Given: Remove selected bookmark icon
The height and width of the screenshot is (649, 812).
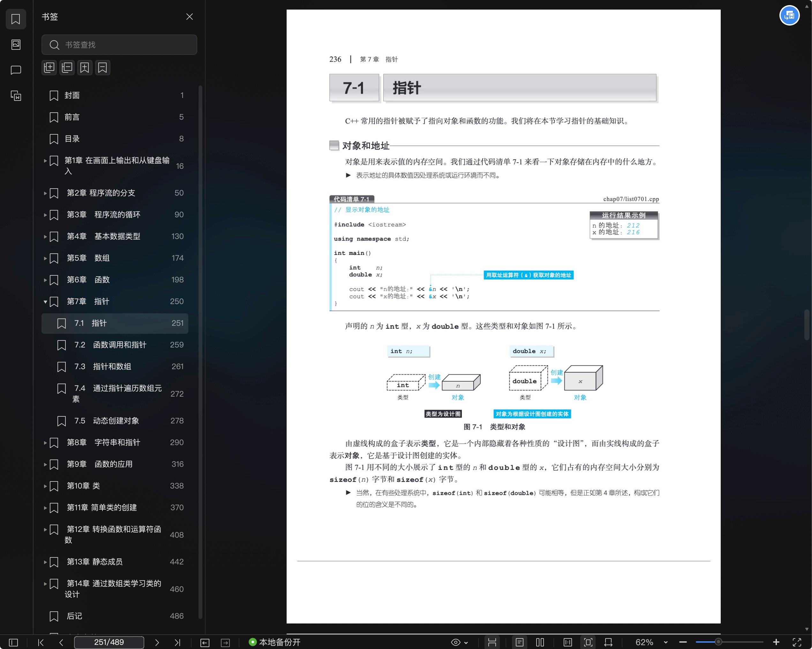Looking at the screenshot, I should 102,68.
